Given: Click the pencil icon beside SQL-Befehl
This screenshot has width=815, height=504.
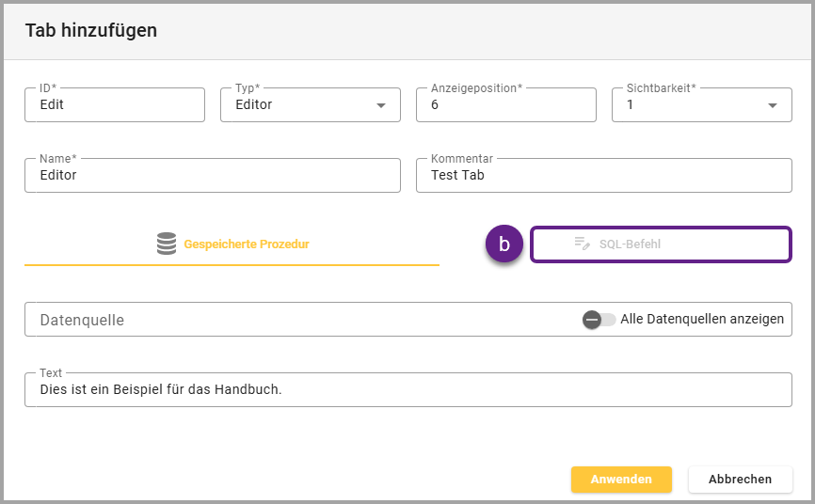Looking at the screenshot, I should (583, 244).
